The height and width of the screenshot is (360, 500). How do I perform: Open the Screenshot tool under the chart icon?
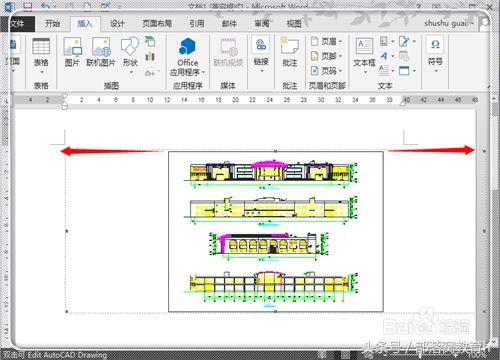tap(150, 72)
